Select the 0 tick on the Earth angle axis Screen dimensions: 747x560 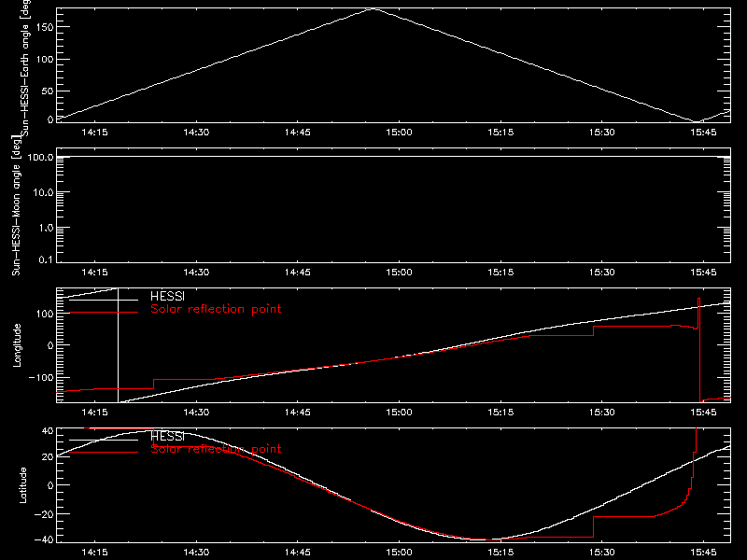point(50,119)
